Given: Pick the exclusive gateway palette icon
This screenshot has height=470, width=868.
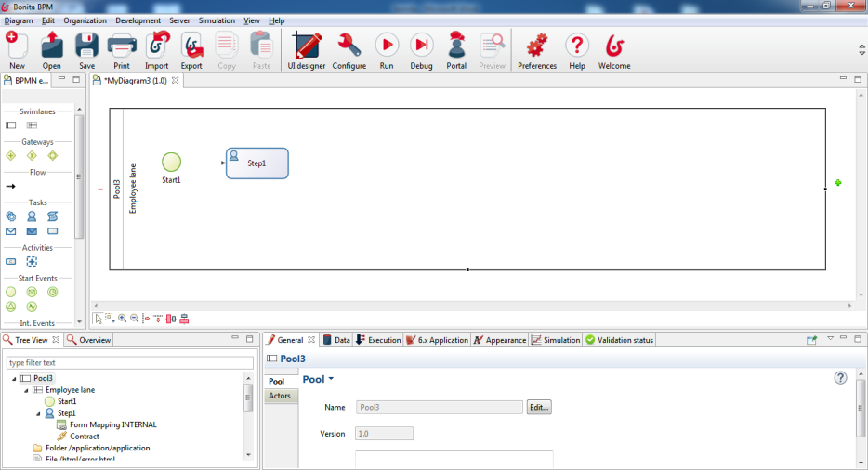Looking at the screenshot, I should click(32, 155).
